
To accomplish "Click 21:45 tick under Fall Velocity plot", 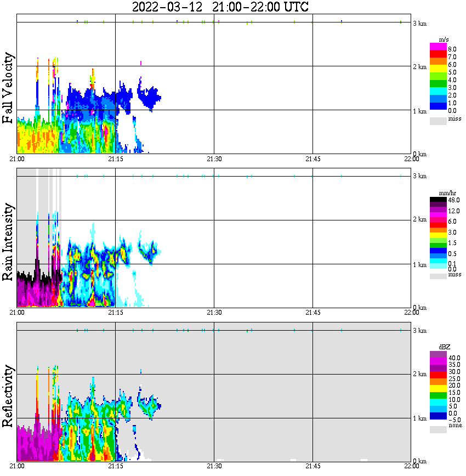I will 312,159.
